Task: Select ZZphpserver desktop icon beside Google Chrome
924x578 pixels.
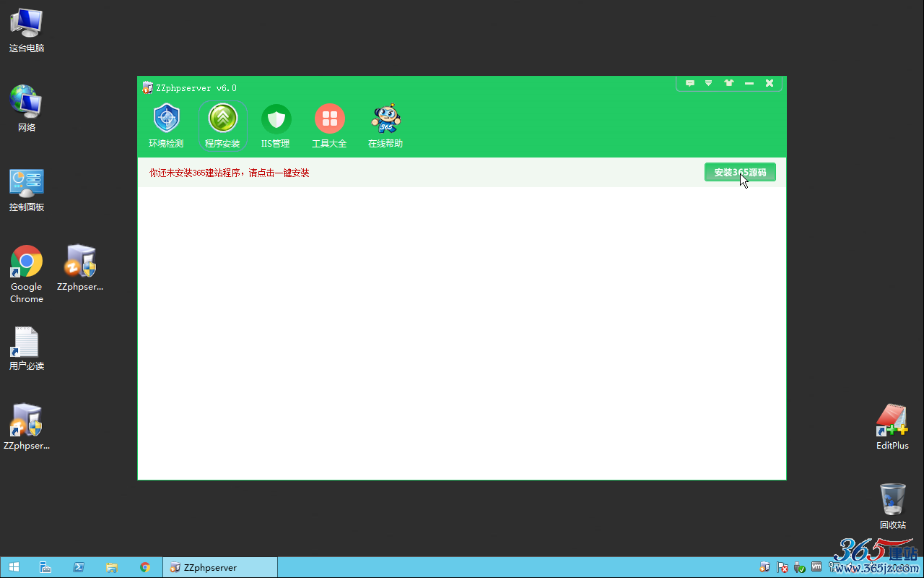Action: coord(80,267)
